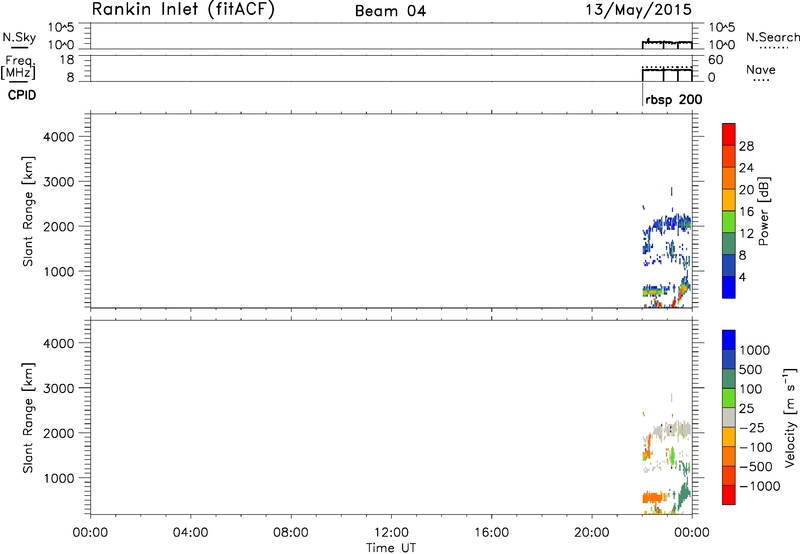Click the "16:00" time tick label
The height and width of the screenshot is (554, 800).
(x=491, y=533)
